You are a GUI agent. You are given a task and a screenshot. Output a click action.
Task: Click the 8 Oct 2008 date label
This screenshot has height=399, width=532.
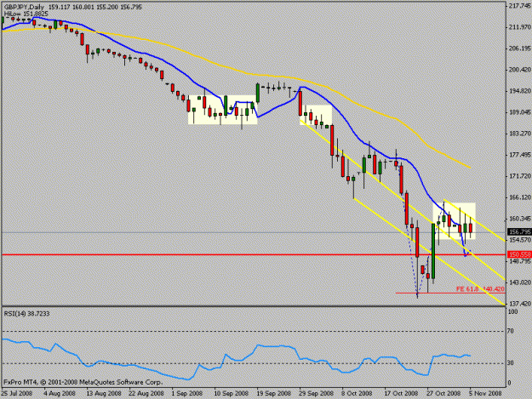pos(357,394)
